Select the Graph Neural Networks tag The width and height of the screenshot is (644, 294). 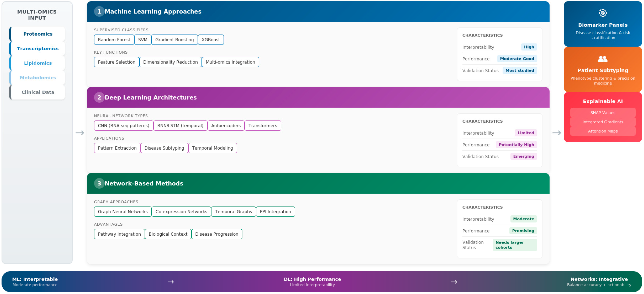123,212
